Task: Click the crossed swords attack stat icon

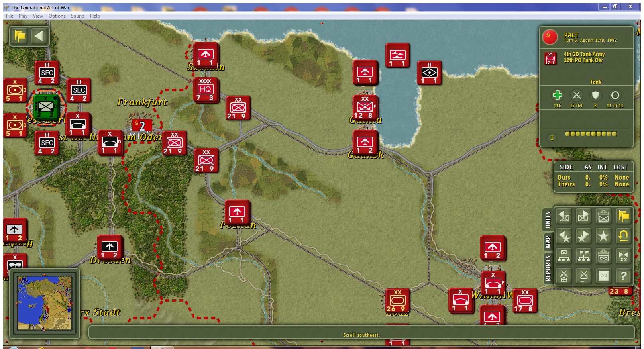Action: click(x=576, y=95)
